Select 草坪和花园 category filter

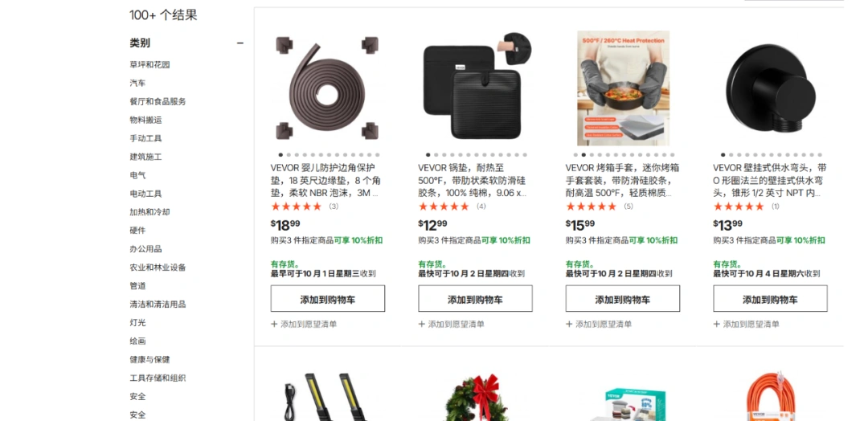pyautogui.click(x=149, y=65)
